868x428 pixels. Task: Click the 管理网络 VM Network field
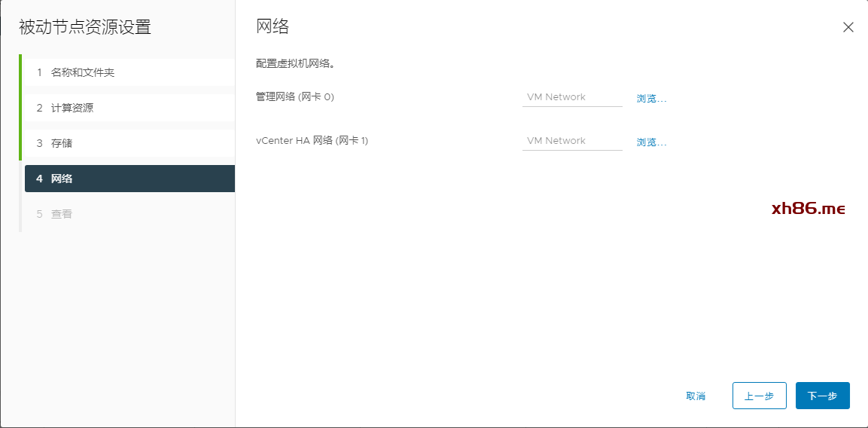click(x=572, y=97)
